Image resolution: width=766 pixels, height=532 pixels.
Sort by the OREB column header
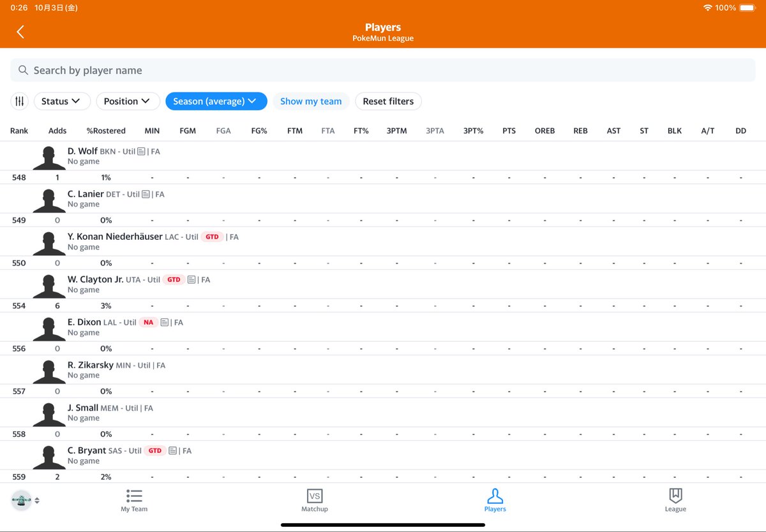pos(544,131)
